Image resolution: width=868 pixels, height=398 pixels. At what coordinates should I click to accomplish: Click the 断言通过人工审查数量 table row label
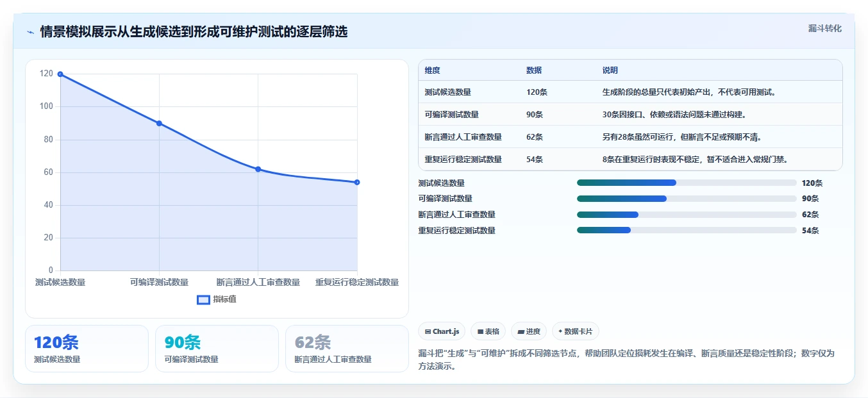[463, 137]
